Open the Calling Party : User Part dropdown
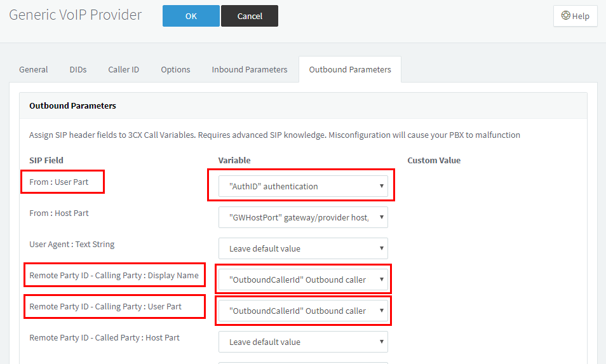The width and height of the screenshot is (606, 364). click(303, 311)
